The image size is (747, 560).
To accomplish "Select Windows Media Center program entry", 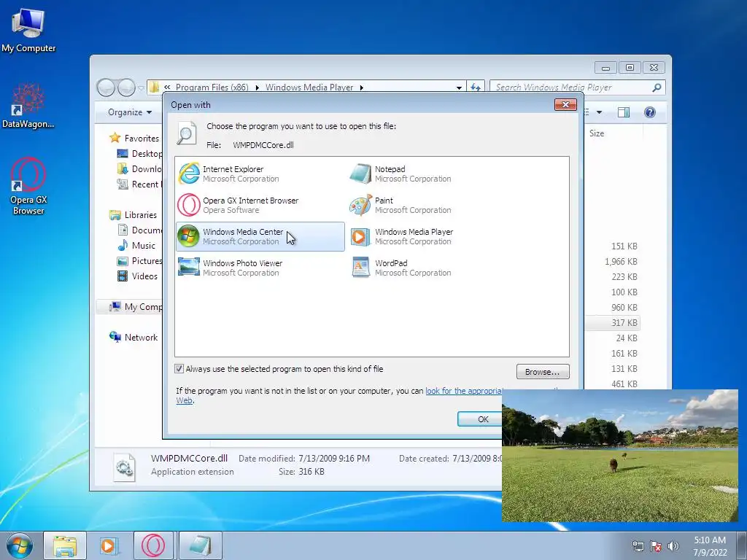I will (260, 237).
